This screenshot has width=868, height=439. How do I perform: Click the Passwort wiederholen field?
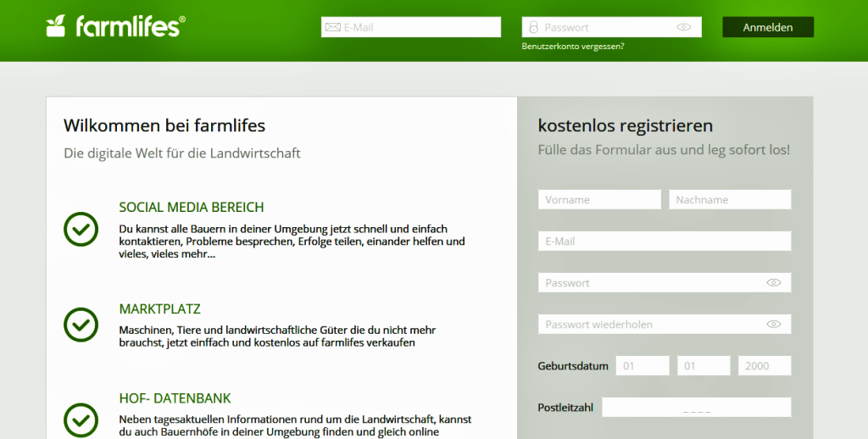[665, 325]
